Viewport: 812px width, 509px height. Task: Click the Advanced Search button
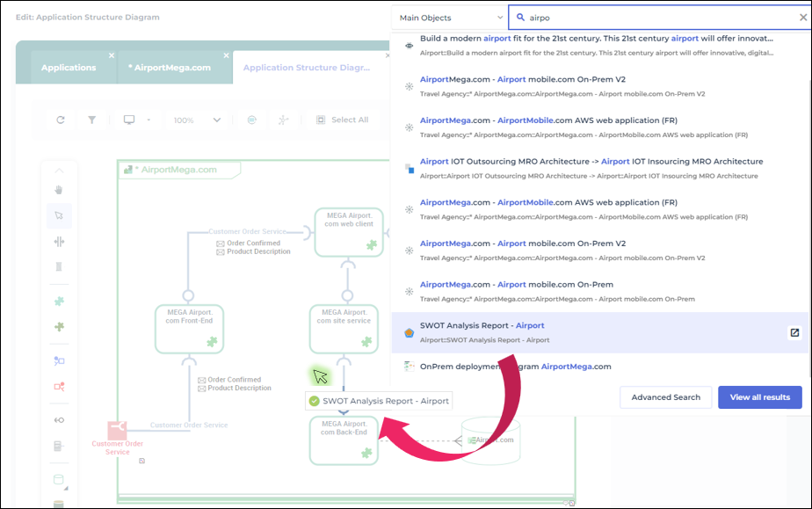coord(665,397)
